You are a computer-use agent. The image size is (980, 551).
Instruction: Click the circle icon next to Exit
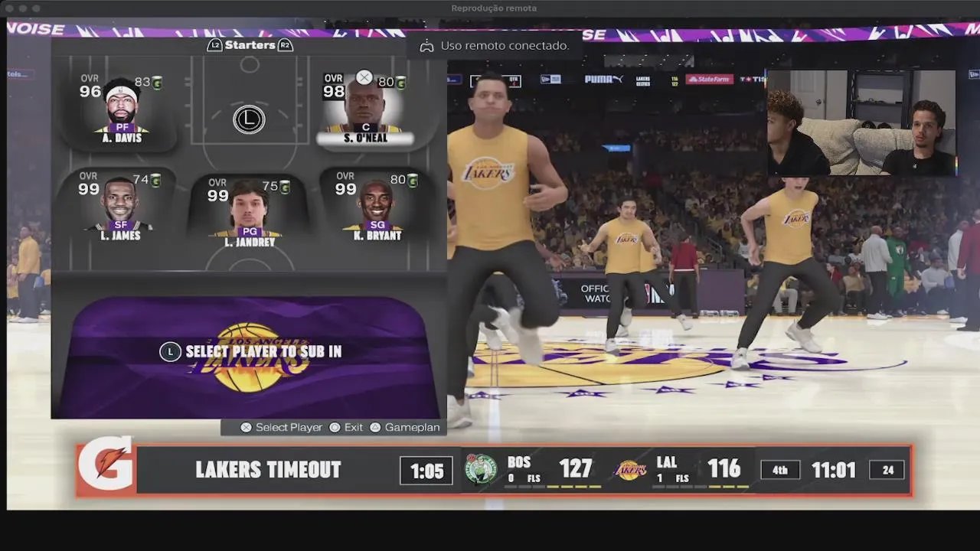point(335,427)
